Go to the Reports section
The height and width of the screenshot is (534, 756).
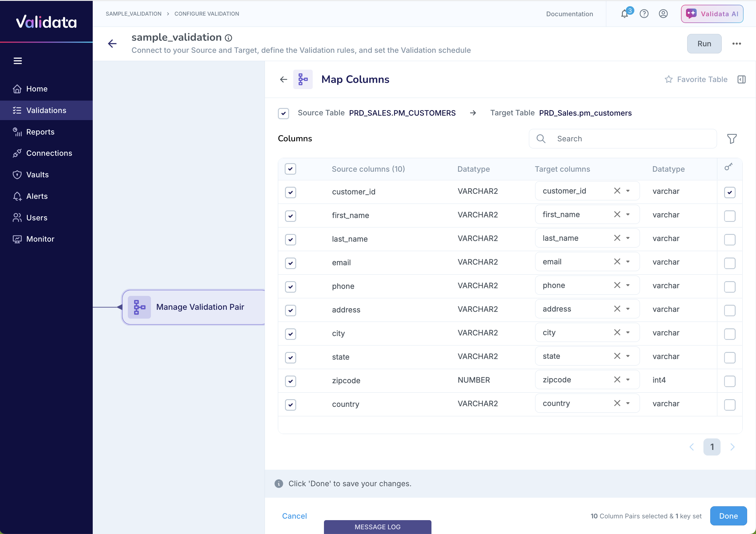pyautogui.click(x=40, y=132)
